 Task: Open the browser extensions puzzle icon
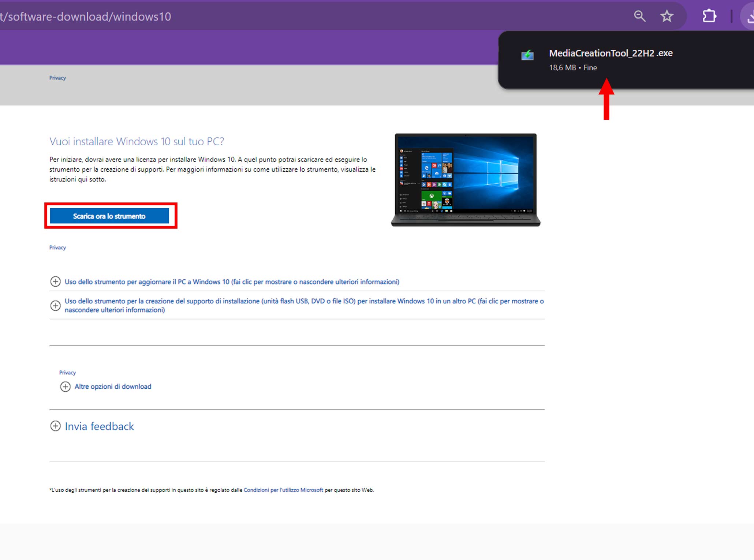[x=709, y=16]
